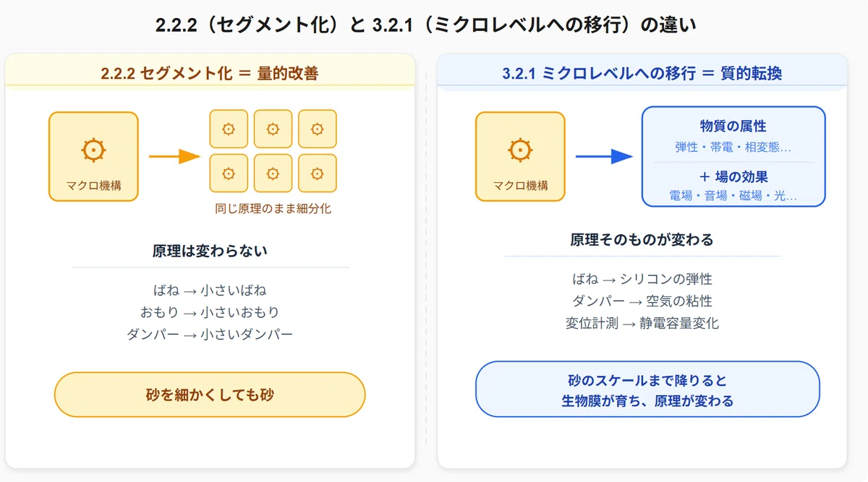
Task: Click the 砂を細かくしても砂 pill button
Action: [210, 395]
